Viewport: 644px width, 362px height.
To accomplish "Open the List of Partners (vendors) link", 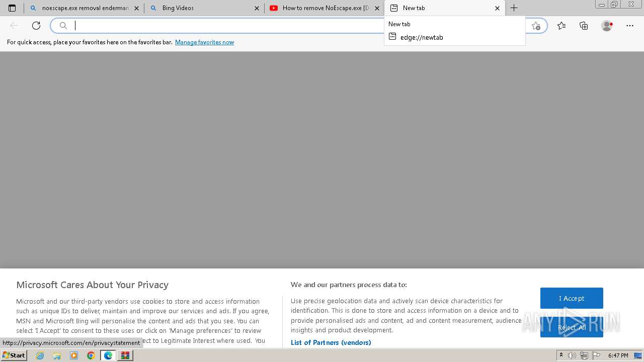I will 331,342.
